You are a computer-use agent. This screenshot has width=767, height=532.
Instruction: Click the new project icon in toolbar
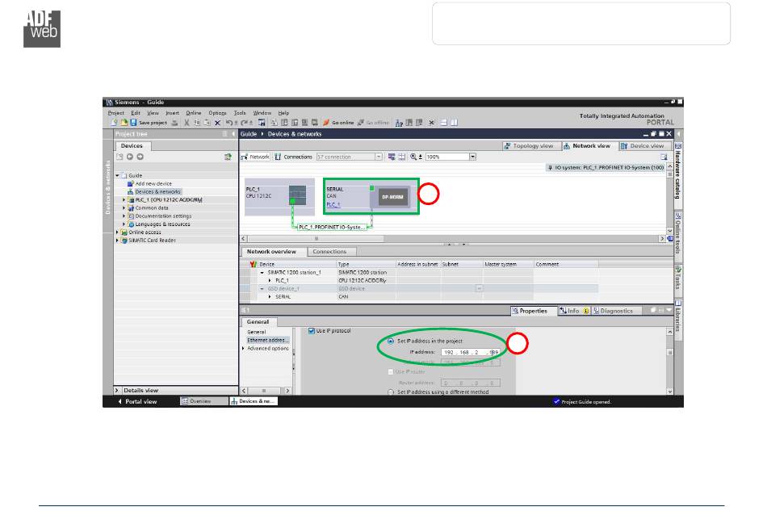point(115,122)
